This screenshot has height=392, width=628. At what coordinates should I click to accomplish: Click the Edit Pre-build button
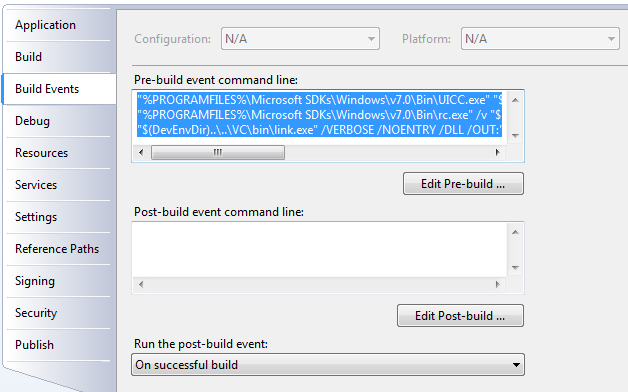pos(463,184)
